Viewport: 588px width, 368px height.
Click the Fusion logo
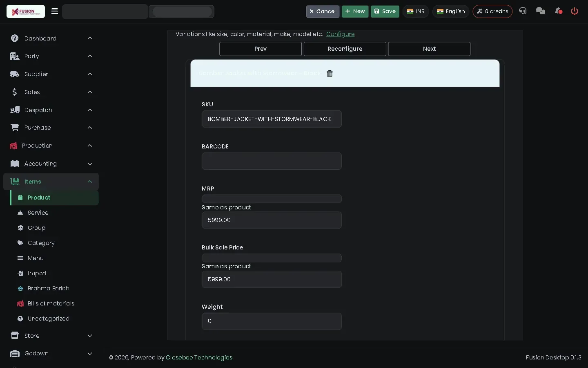click(x=26, y=11)
